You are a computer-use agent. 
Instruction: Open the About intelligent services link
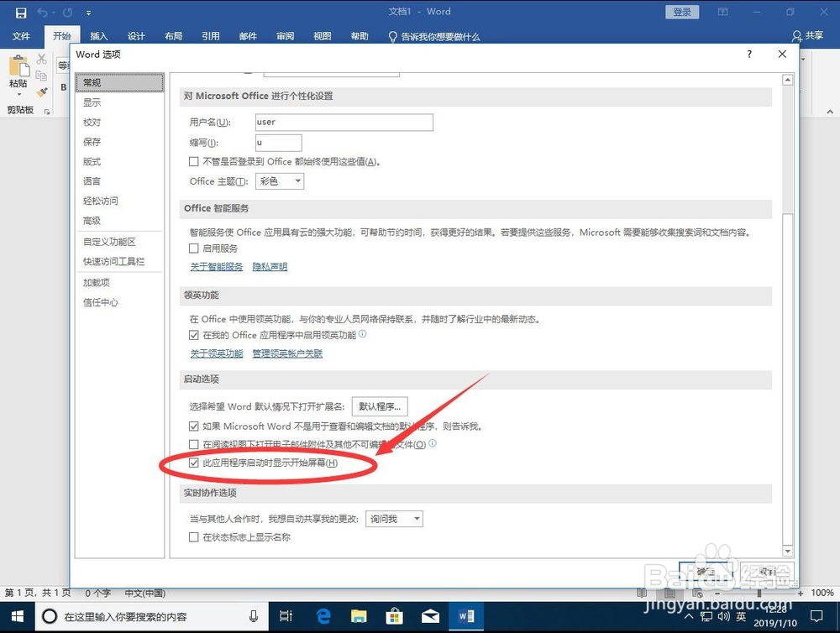217,266
